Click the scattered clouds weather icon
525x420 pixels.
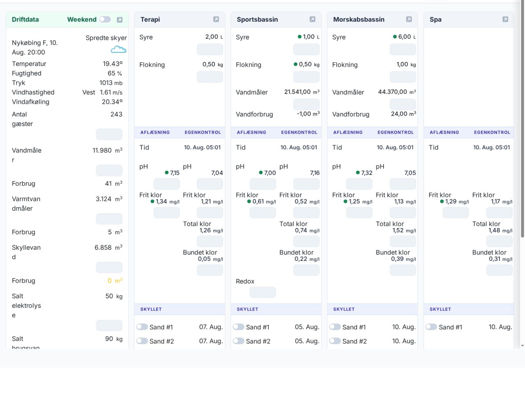(119, 50)
